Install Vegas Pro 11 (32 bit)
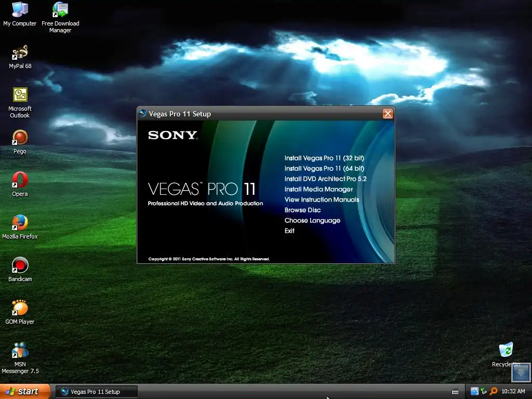Viewport: 532px width, 399px height. 324,158
